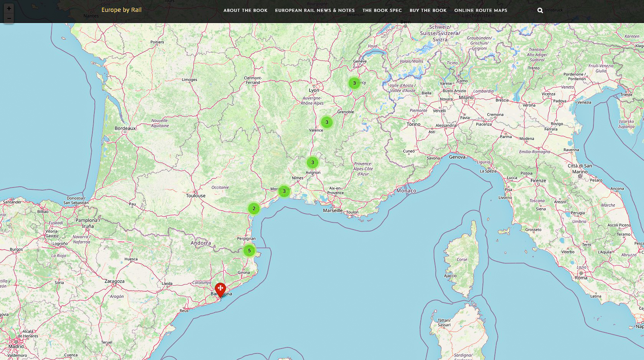Open the Buy the Book page
Image resolution: width=644 pixels, height=360 pixels.
(x=428, y=10)
